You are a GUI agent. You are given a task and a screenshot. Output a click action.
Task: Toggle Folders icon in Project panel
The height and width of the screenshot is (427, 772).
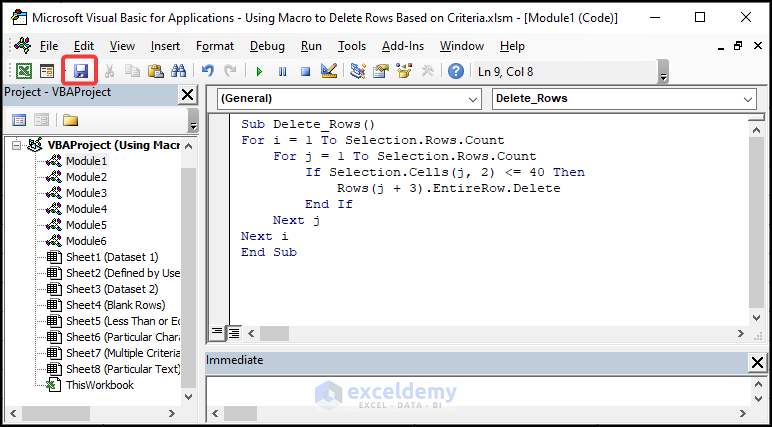(x=70, y=120)
